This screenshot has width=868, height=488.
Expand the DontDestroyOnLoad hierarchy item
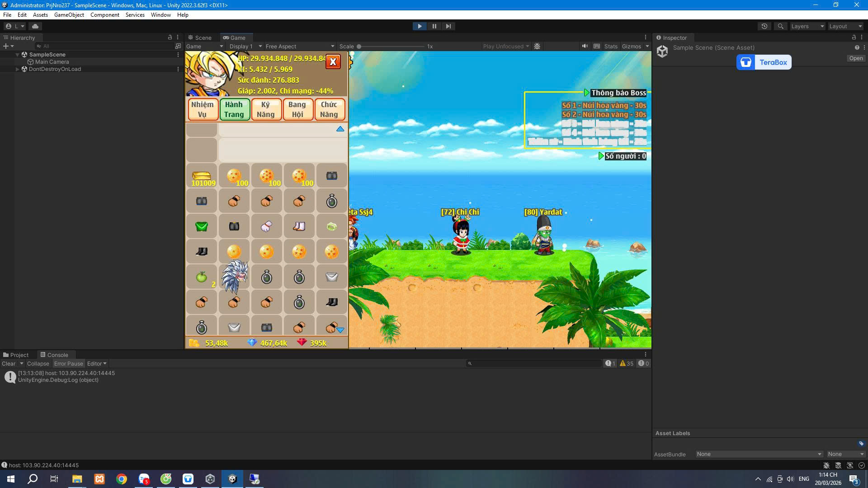click(18, 69)
